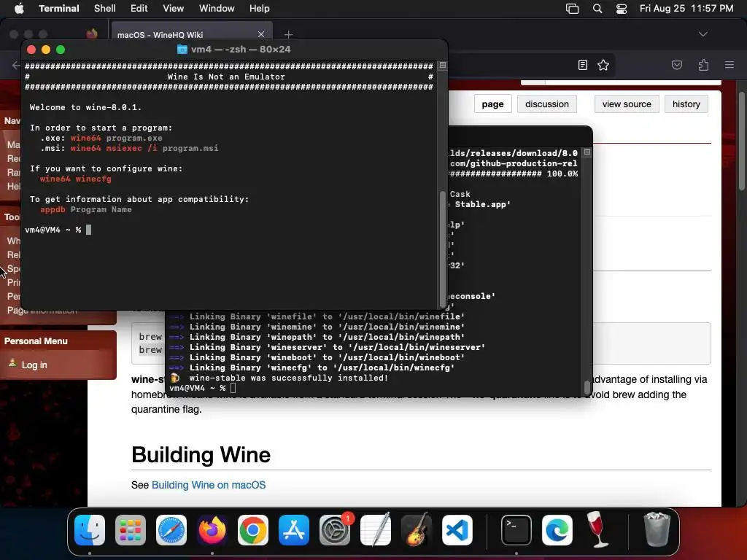747x560 pixels.
Task: Open the View menu in the menu bar
Action: pos(174,9)
